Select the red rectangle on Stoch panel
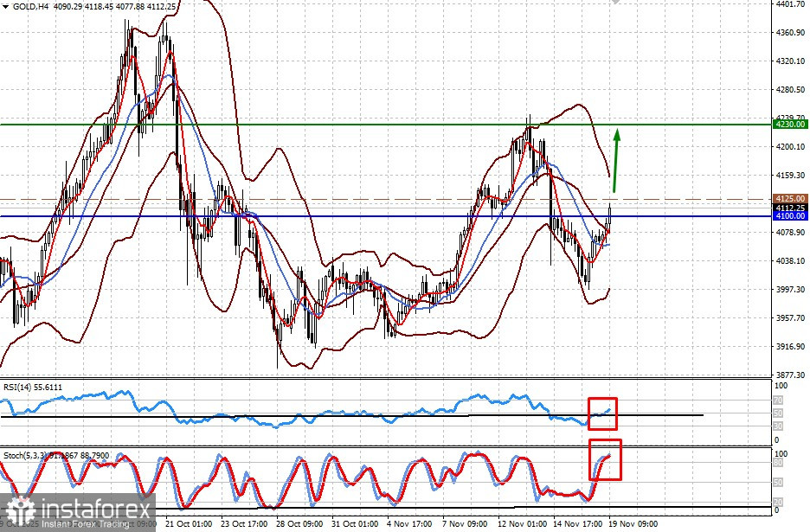Image resolution: width=810 pixels, height=532 pixels. 605,459
